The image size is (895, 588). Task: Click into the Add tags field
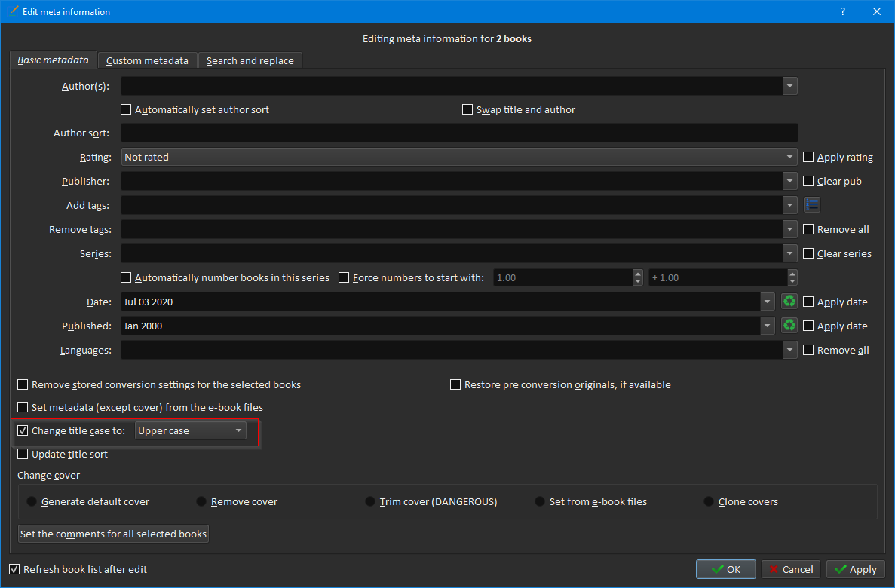point(452,205)
